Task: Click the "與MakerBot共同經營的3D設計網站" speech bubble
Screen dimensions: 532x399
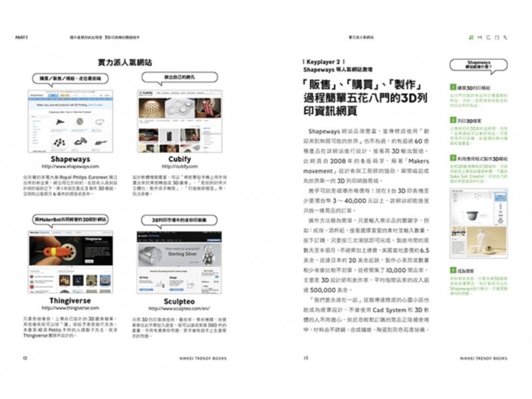Action: point(70,219)
